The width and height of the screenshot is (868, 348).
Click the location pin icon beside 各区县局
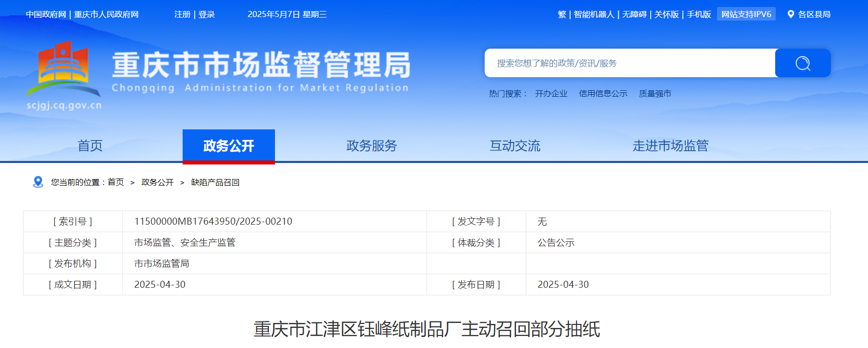[x=791, y=15]
